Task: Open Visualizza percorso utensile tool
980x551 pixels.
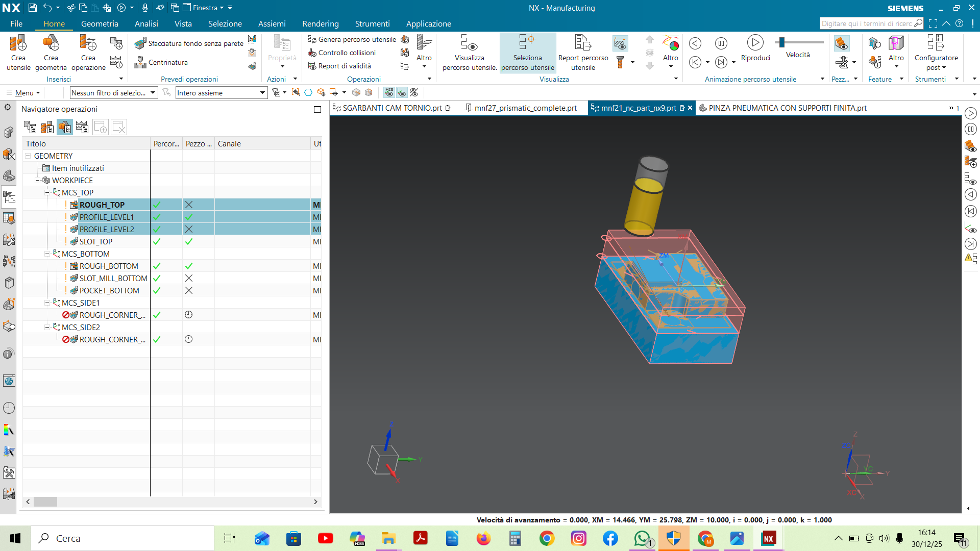Action: click(x=469, y=44)
